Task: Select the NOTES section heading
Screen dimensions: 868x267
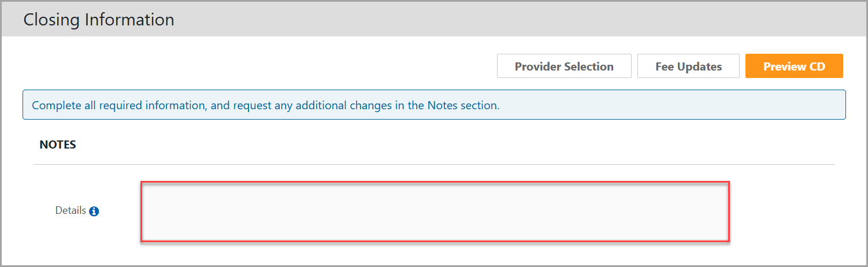Action: pos(58,145)
